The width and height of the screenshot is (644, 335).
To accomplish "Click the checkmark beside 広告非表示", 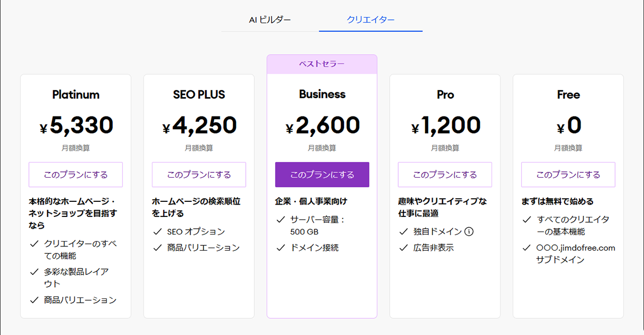I will [402, 248].
